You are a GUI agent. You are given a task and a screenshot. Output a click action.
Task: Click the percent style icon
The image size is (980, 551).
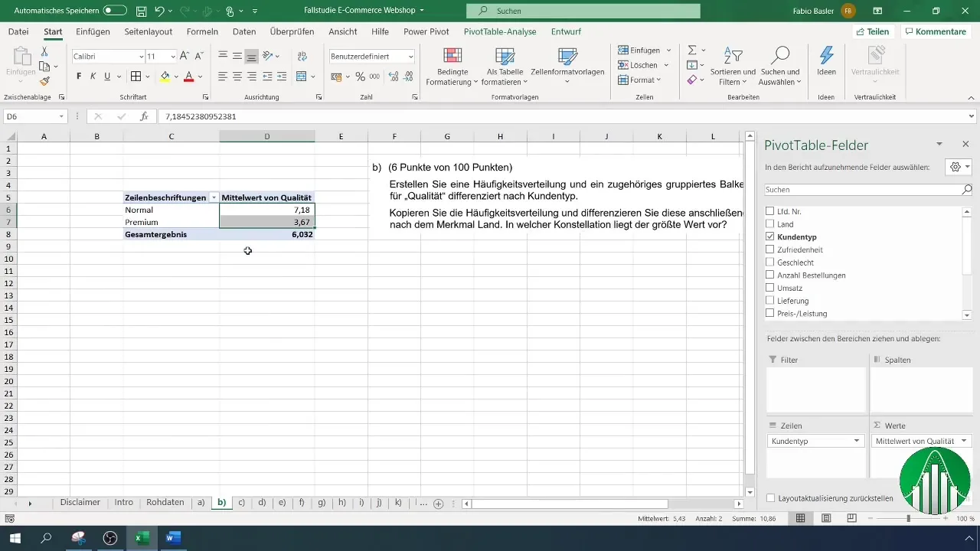click(x=360, y=77)
